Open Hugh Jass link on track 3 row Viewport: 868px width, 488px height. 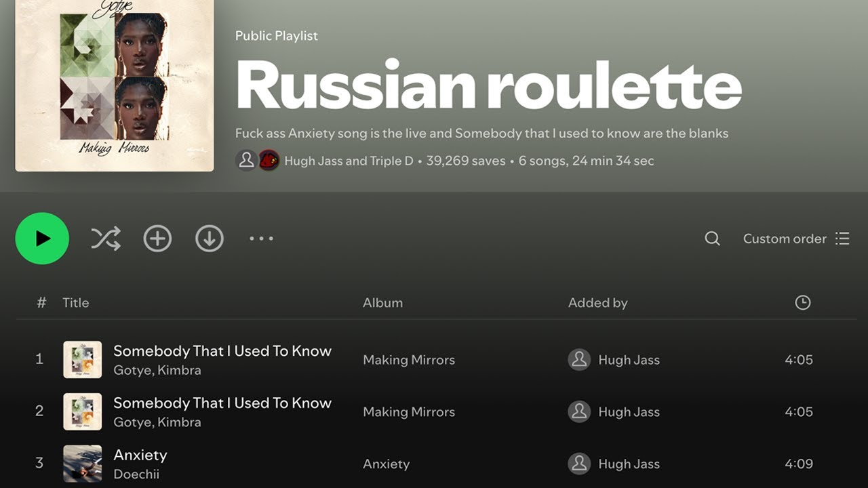(x=629, y=464)
